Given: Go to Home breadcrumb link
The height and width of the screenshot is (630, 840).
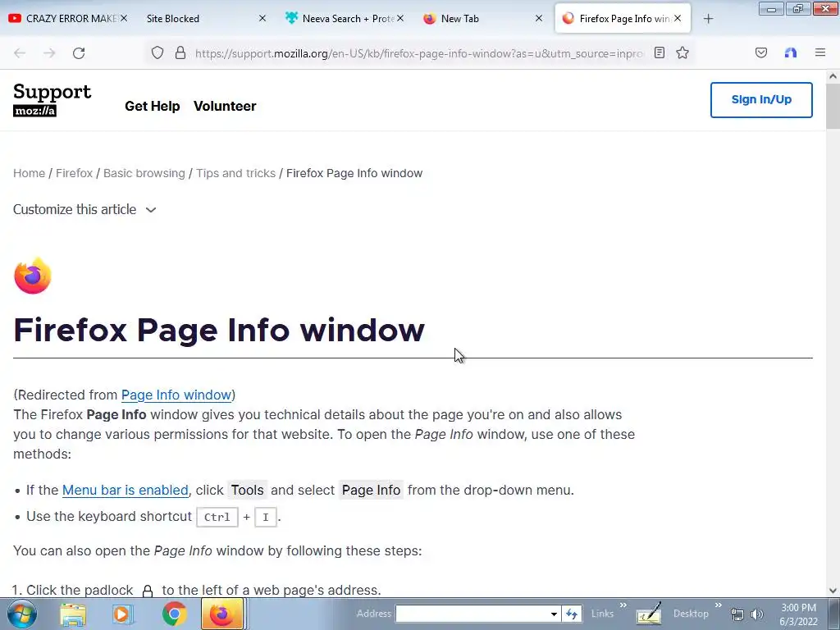Looking at the screenshot, I should pos(29,173).
